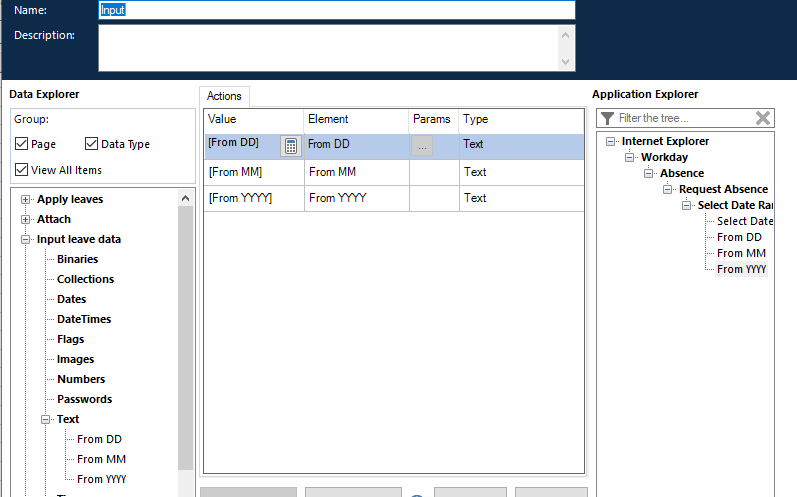Select the [From MM] value cell

click(254, 172)
